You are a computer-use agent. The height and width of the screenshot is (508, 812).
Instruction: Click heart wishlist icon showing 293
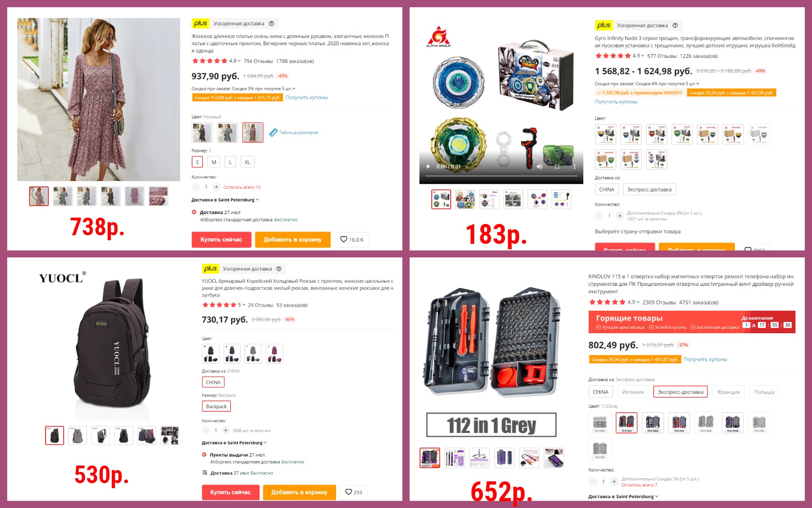click(x=354, y=492)
